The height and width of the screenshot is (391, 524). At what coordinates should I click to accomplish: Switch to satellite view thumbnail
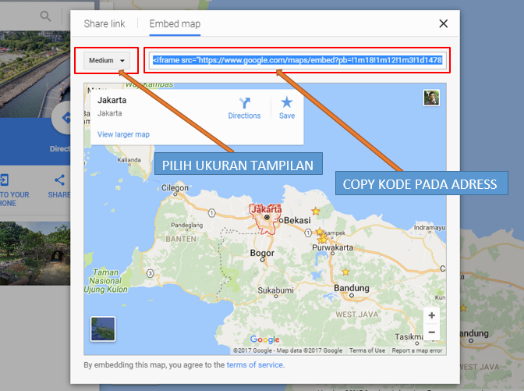[x=103, y=329]
